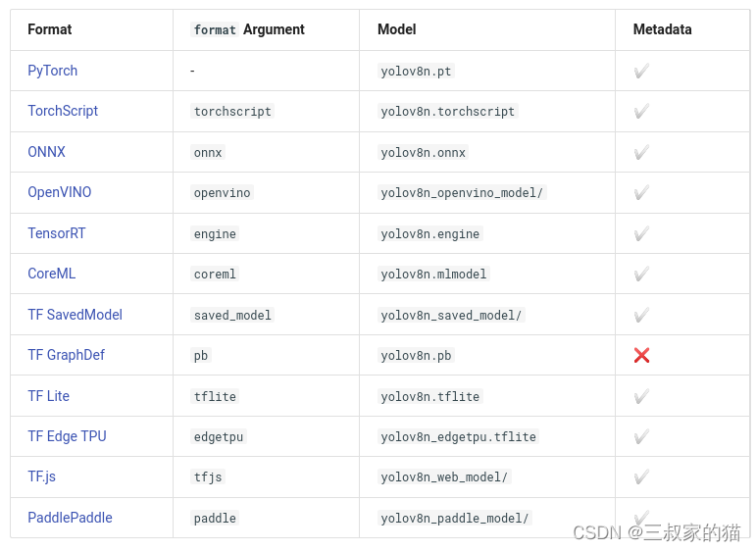Image resolution: width=756 pixels, height=551 pixels.
Task: Open the CoreML link
Action: click(x=51, y=274)
